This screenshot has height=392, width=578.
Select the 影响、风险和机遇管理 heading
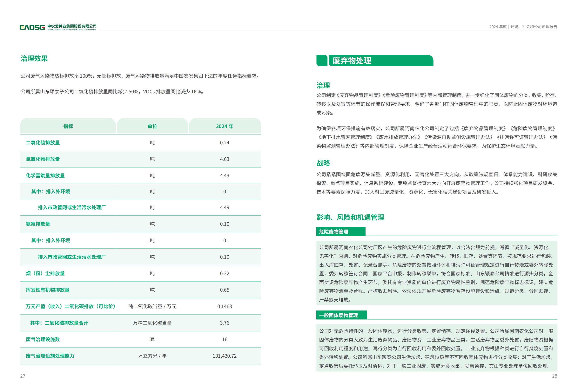click(350, 218)
